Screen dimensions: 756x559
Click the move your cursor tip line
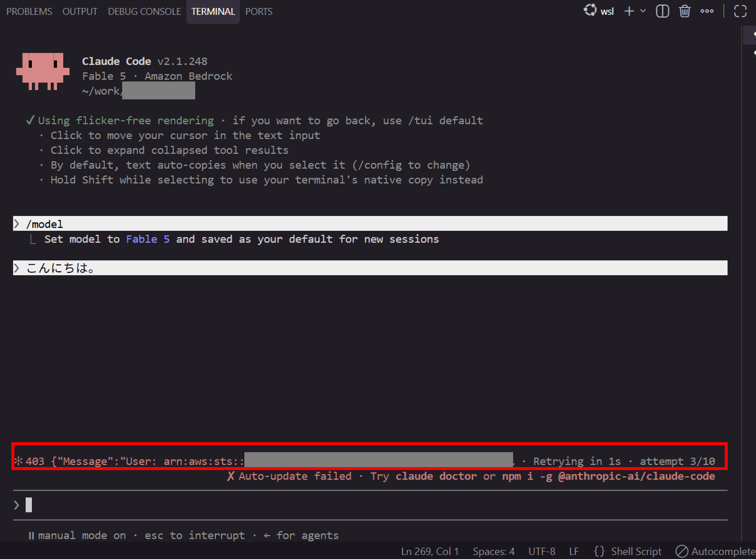tap(185, 135)
